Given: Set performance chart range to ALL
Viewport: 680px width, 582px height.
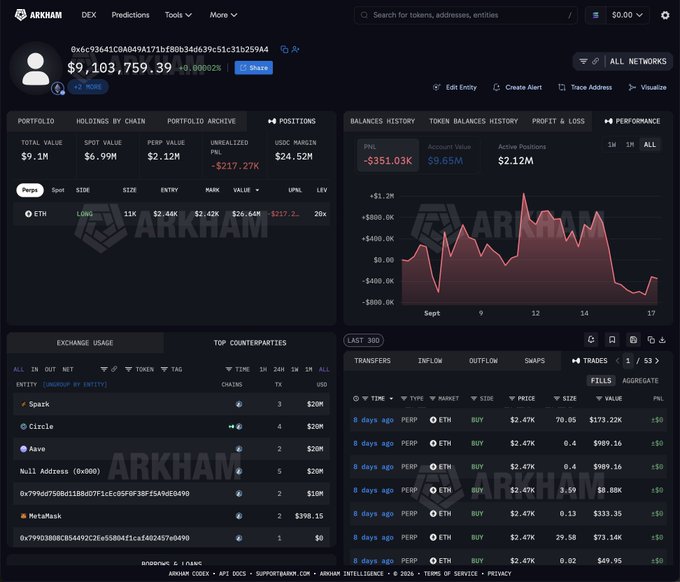Looking at the screenshot, I should click(650, 145).
